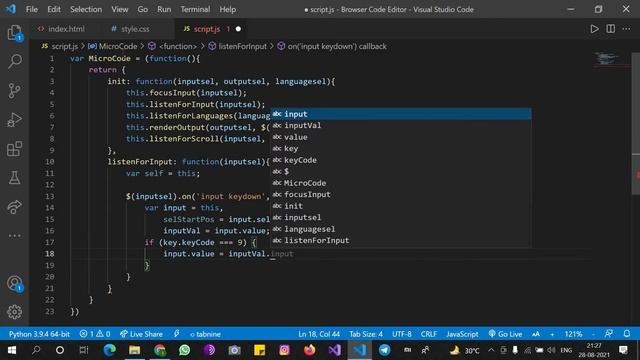Open the Manage gear menu

pos(15,312)
